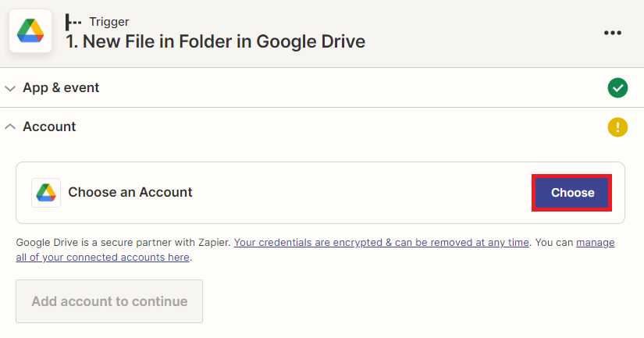Click the large Google Drive app icon
This screenshot has width=644, height=338.
pyautogui.click(x=30, y=31)
